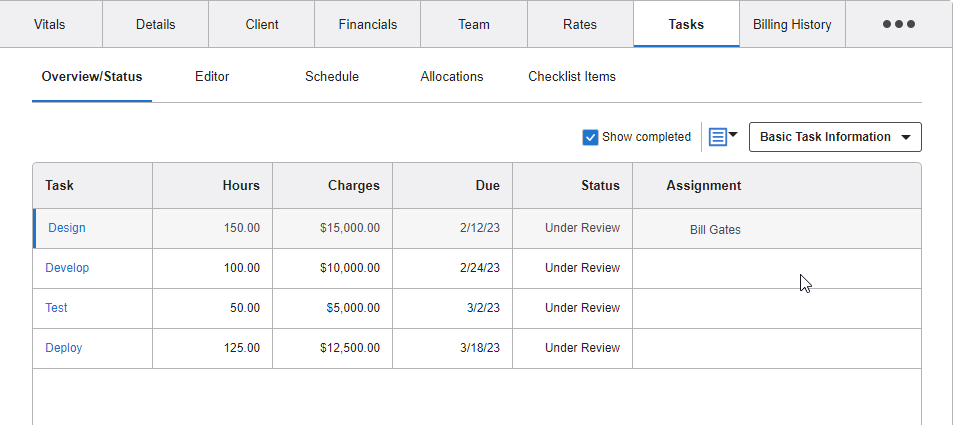Open the Billing History tab
979x425 pixels.
click(792, 24)
